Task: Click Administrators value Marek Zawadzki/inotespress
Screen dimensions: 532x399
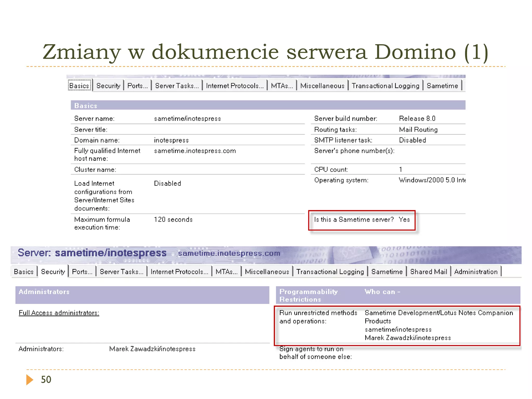Action: point(152,349)
